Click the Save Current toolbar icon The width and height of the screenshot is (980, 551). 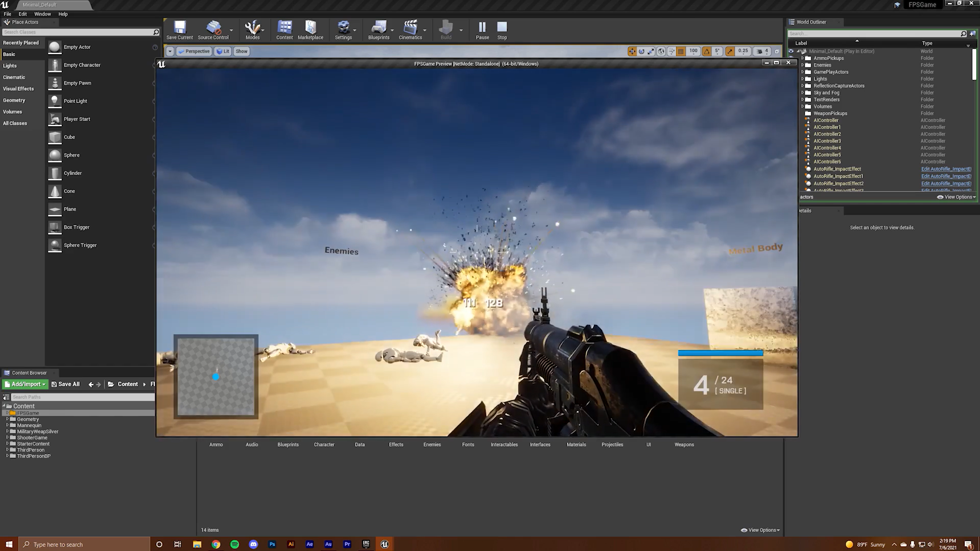click(179, 30)
